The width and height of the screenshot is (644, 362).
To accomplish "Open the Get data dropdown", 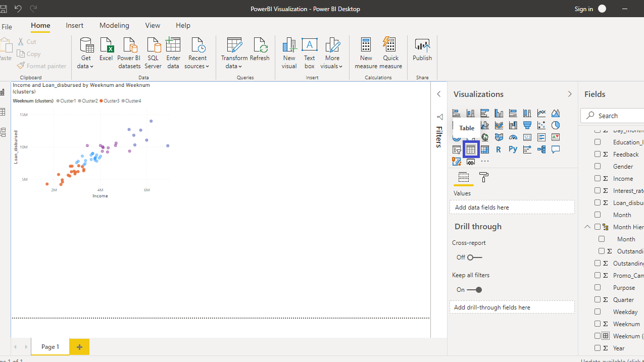I will click(86, 53).
